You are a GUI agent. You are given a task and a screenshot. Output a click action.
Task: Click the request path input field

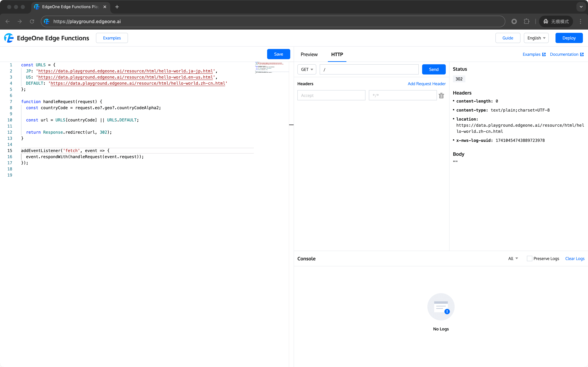[369, 69]
